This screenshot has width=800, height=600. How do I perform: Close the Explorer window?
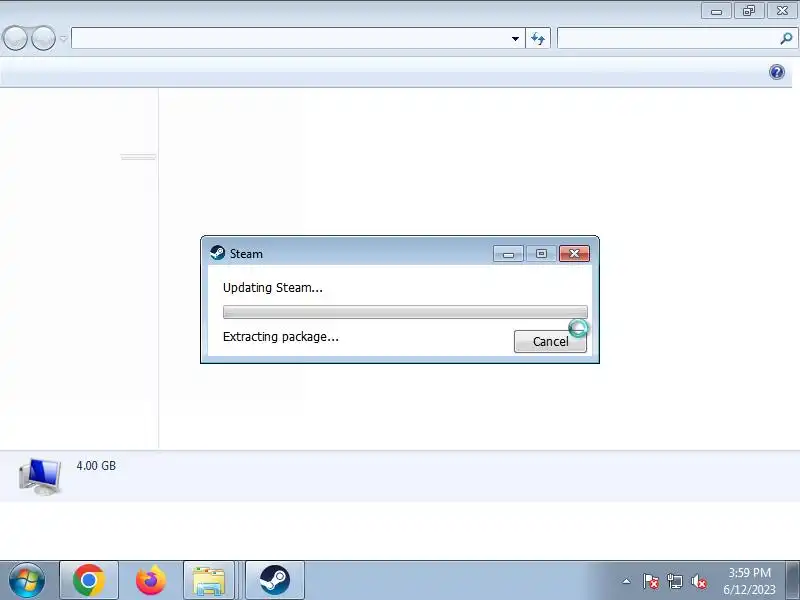(x=782, y=11)
